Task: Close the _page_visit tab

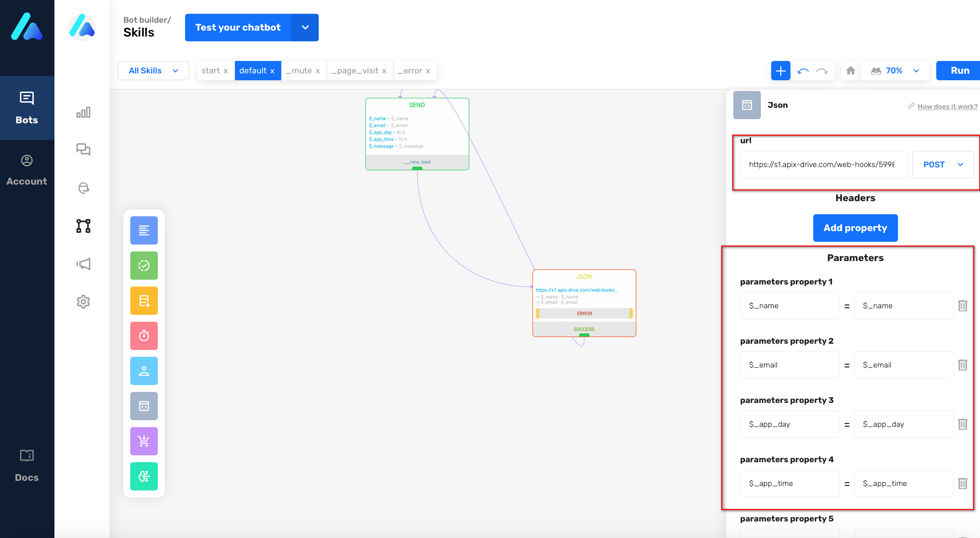Action: coord(384,71)
